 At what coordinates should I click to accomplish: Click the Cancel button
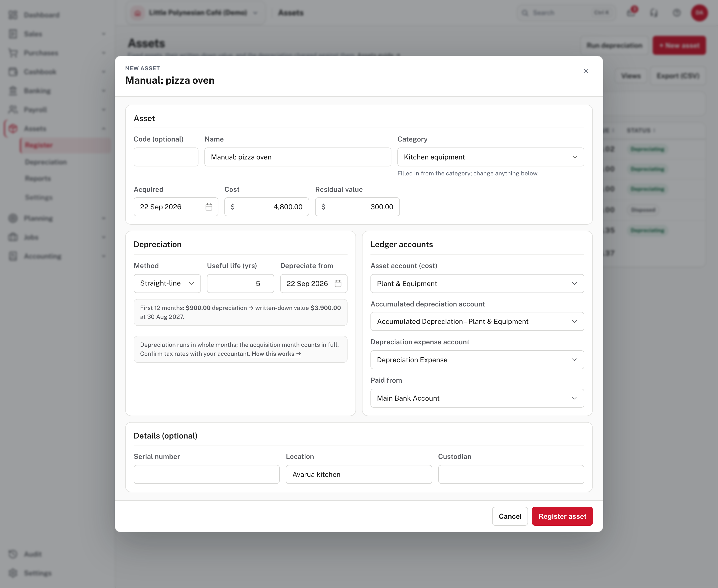point(510,516)
